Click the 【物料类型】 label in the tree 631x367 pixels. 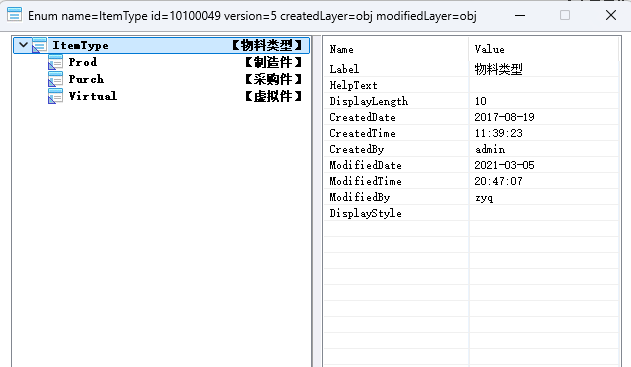coord(267,45)
